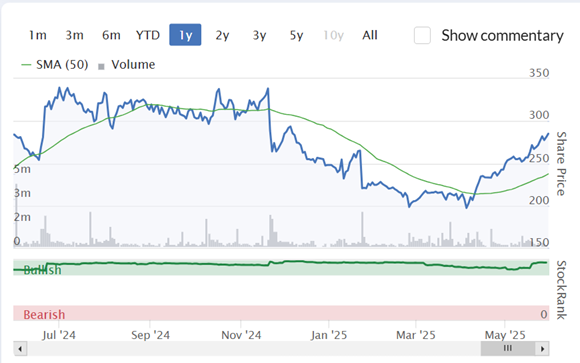Click the Jan '25 axis label
The height and width of the screenshot is (363, 580).
tap(329, 335)
